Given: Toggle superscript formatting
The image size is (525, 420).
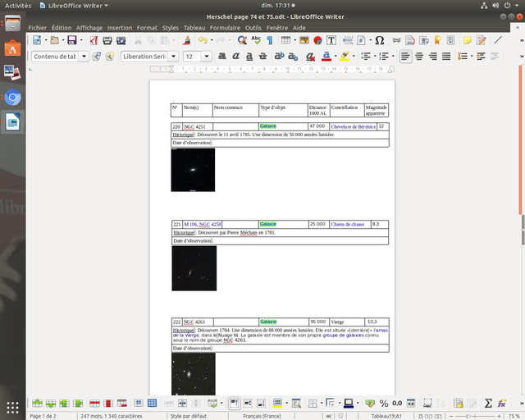Looking at the screenshot, I should [279, 57].
